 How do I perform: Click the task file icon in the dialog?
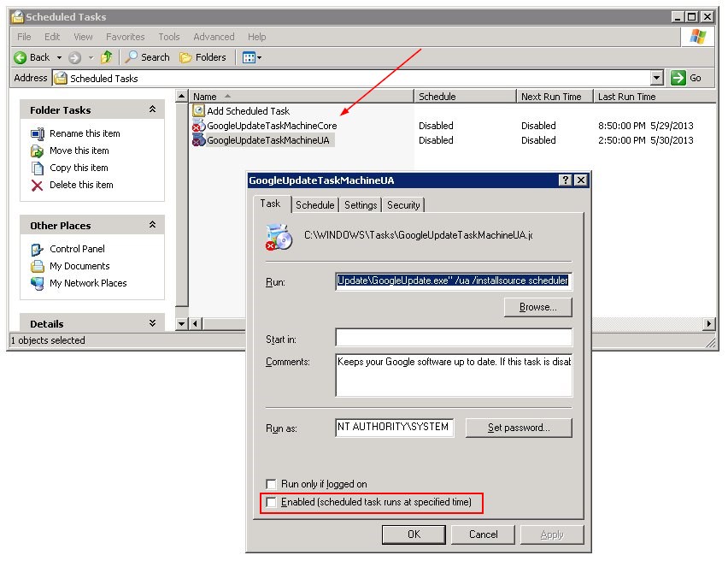[279, 237]
